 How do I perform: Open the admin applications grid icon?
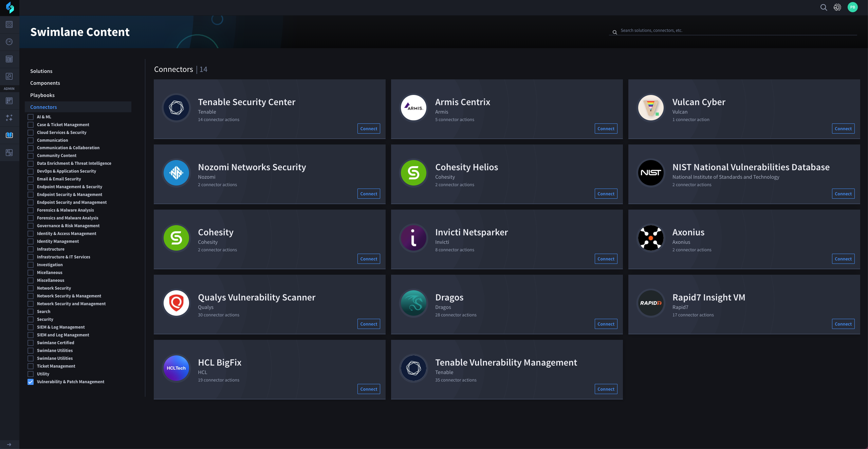(9, 101)
